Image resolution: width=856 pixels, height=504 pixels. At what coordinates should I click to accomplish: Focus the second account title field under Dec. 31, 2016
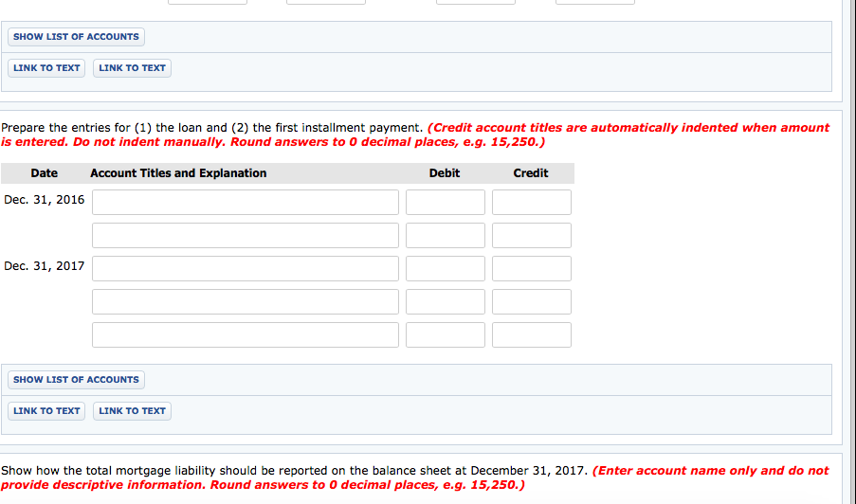coord(246,236)
